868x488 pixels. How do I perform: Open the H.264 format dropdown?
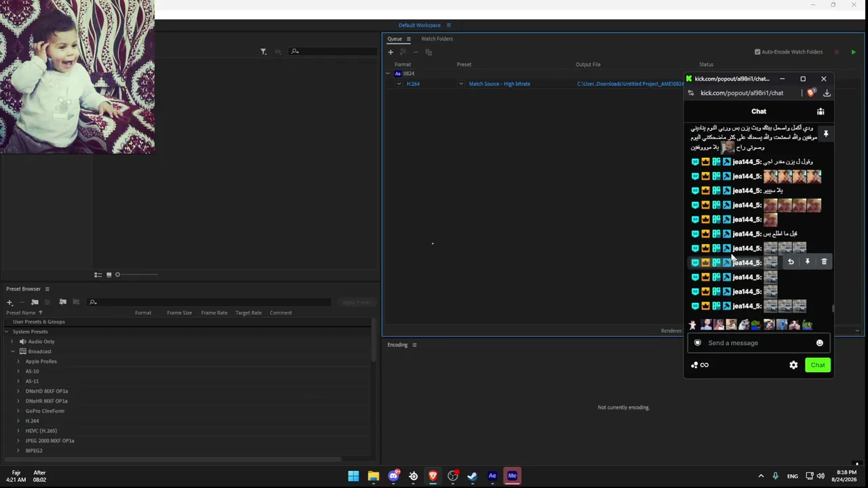tap(399, 84)
